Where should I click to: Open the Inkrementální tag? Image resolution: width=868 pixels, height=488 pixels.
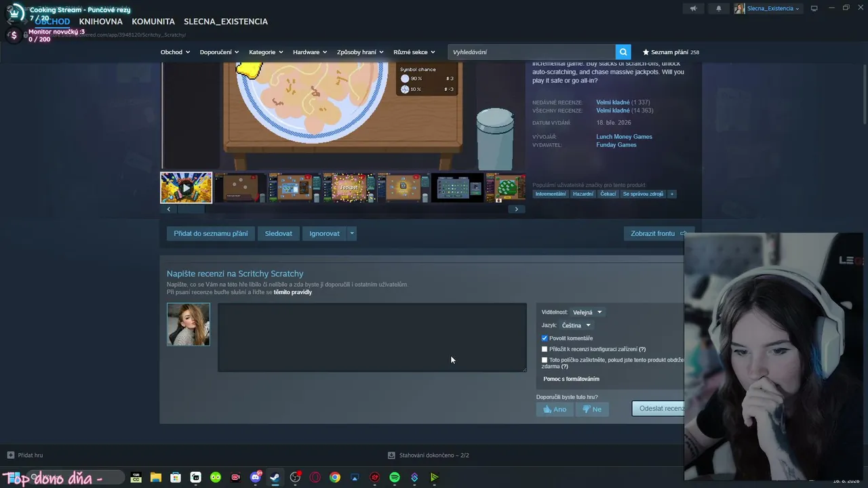pyautogui.click(x=551, y=194)
